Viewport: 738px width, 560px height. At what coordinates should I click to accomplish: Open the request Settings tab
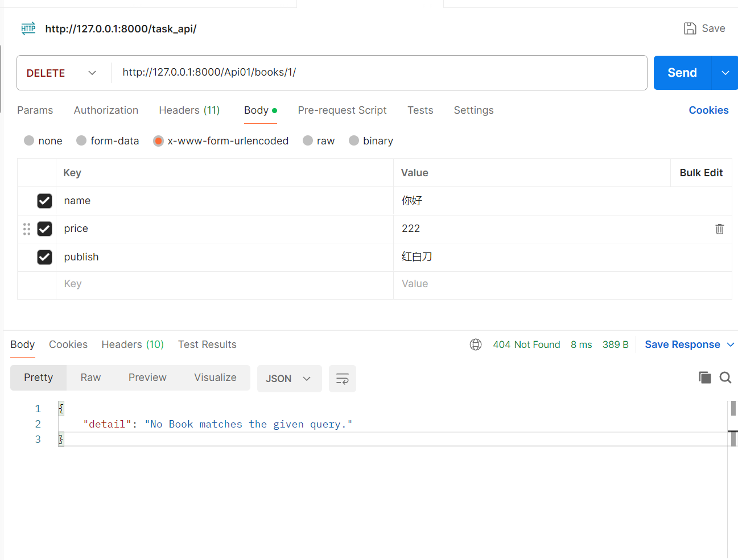[x=473, y=110]
